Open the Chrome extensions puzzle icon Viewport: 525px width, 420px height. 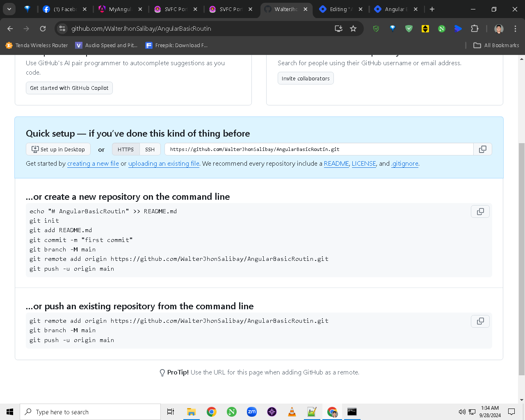tap(475, 28)
